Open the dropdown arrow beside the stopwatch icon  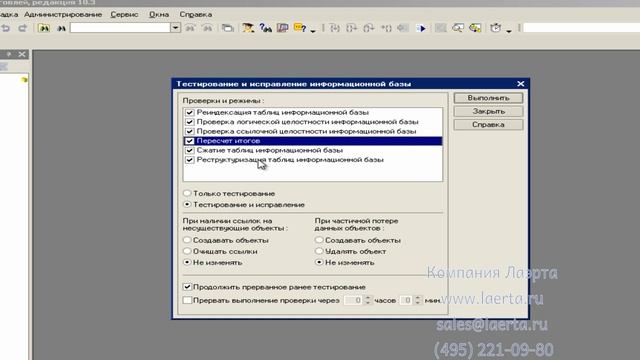coord(509,31)
